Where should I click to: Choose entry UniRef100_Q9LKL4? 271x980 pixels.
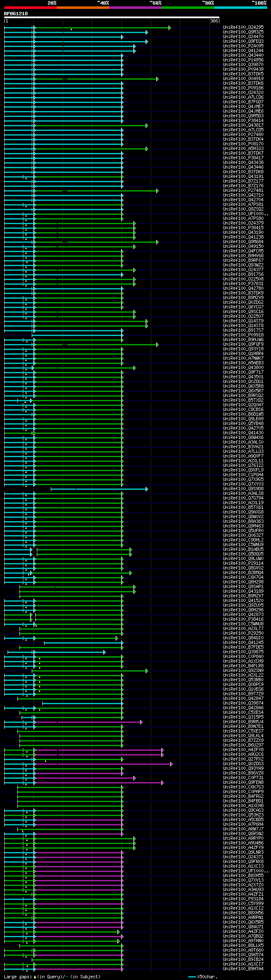point(243,736)
